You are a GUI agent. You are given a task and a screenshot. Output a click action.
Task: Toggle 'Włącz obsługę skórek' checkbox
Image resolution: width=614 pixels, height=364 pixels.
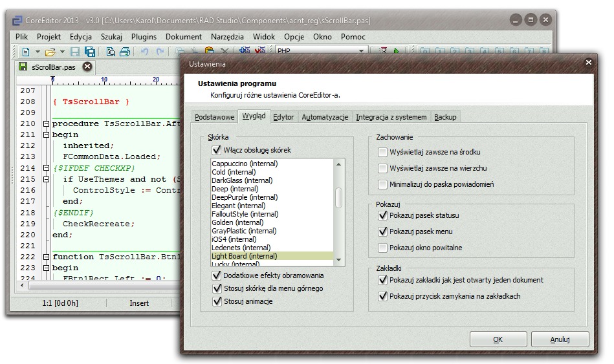pyautogui.click(x=216, y=150)
